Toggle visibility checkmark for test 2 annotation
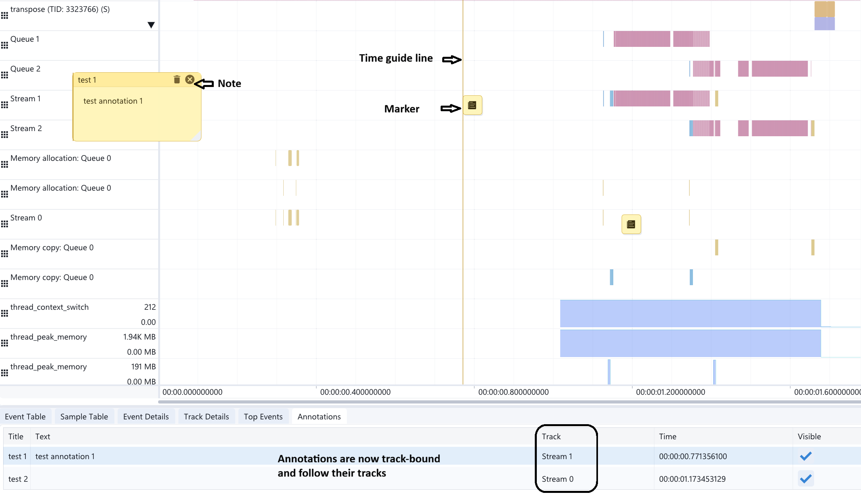Viewport: 861px width, 504px height. tap(806, 479)
